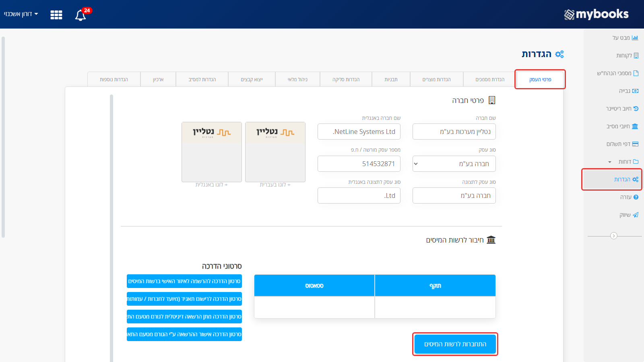
Task: Expand the דוחות sidebar menu
Action: [x=623, y=162]
